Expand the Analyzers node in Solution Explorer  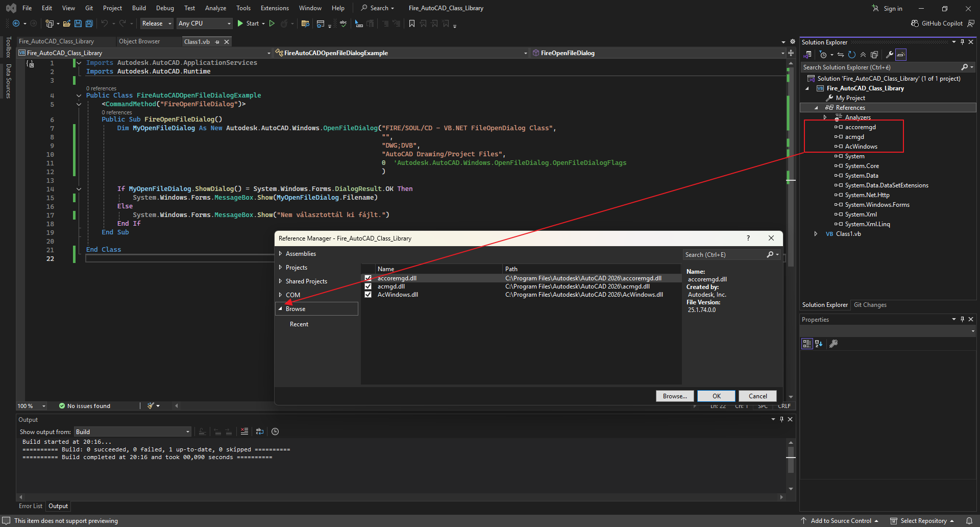pyautogui.click(x=825, y=117)
